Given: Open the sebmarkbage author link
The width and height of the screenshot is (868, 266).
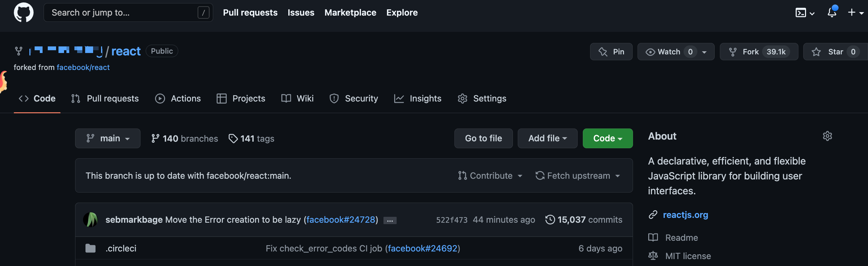Looking at the screenshot, I should pos(134,220).
